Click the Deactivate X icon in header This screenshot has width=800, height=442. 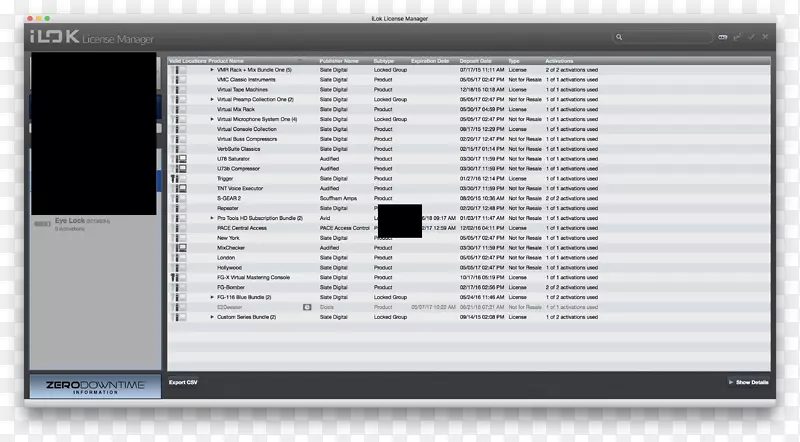point(765,37)
